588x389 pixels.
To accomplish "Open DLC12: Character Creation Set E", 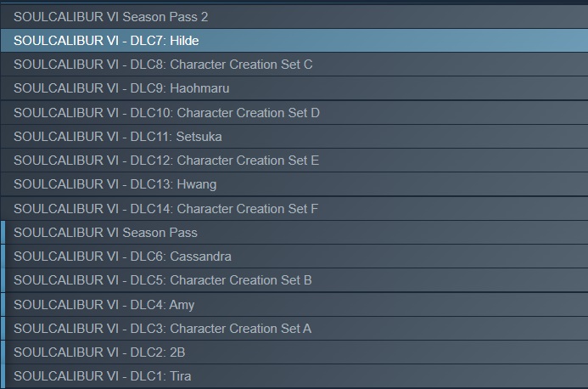I will tap(166, 160).
